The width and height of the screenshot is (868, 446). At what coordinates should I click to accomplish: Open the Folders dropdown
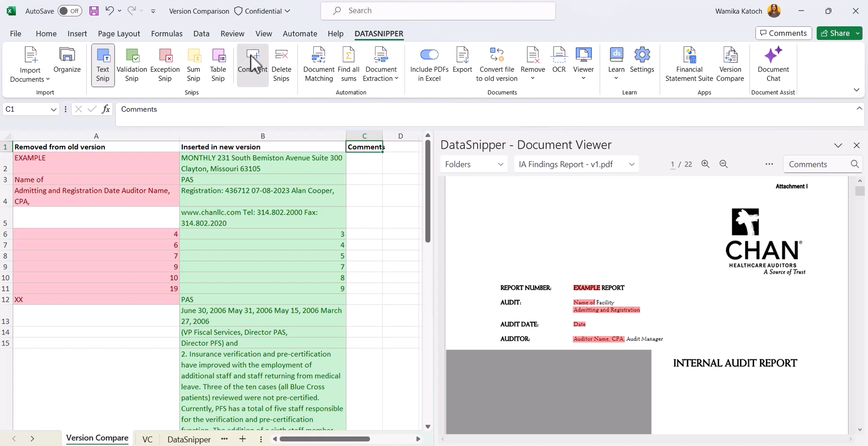pyautogui.click(x=474, y=164)
